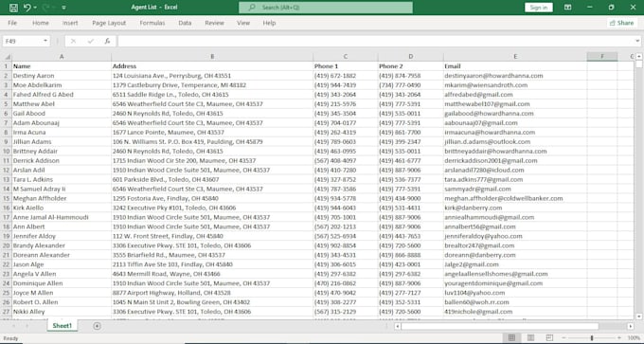Select phone (419) 262-4319
This screenshot has width=644, height=344.
(346, 133)
